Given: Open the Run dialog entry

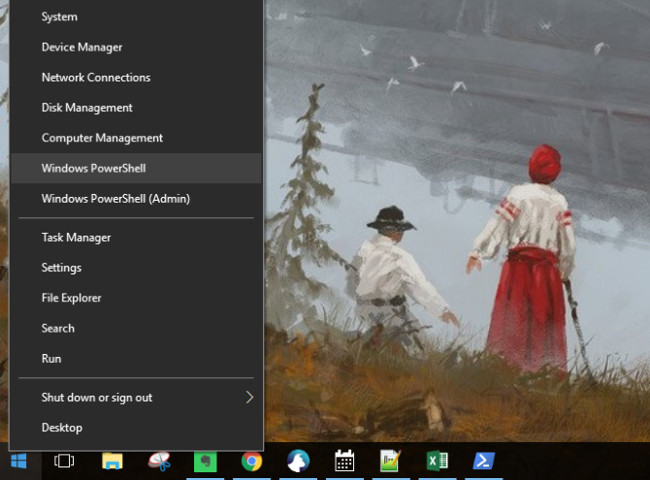Looking at the screenshot, I should coord(136,358).
